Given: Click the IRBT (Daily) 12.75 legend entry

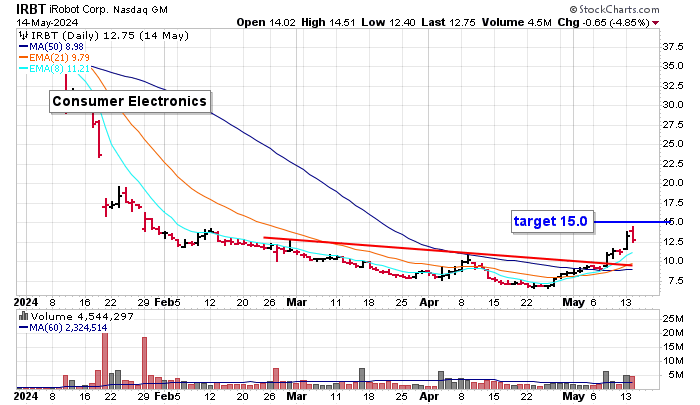Looking at the screenshot, I should [x=109, y=35].
